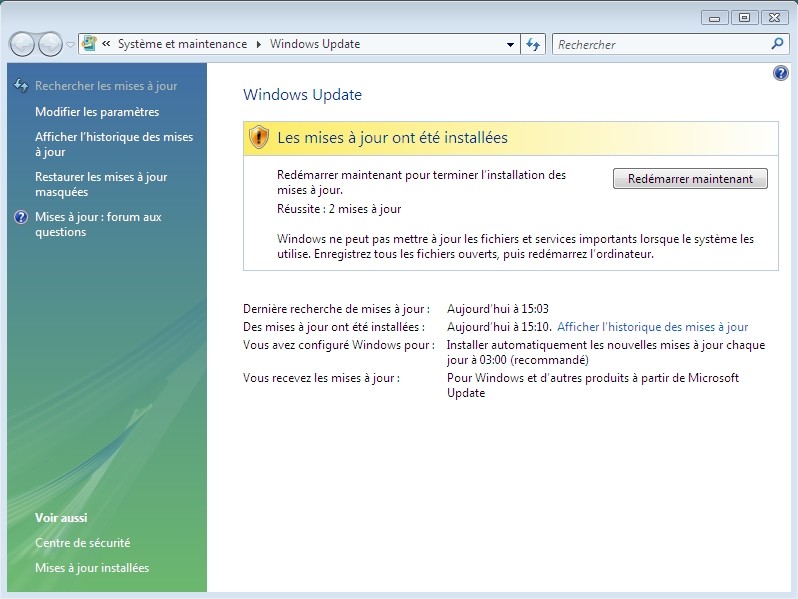Open Centre de sécurité link
This screenshot has height=599, width=798.
82,543
